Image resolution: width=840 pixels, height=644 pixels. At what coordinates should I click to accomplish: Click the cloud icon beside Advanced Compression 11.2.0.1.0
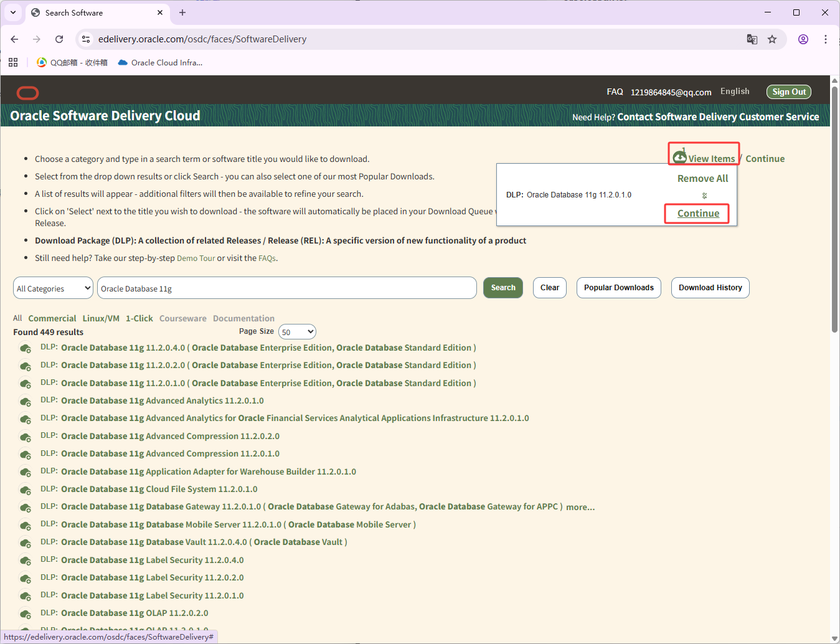click(26, 454)
